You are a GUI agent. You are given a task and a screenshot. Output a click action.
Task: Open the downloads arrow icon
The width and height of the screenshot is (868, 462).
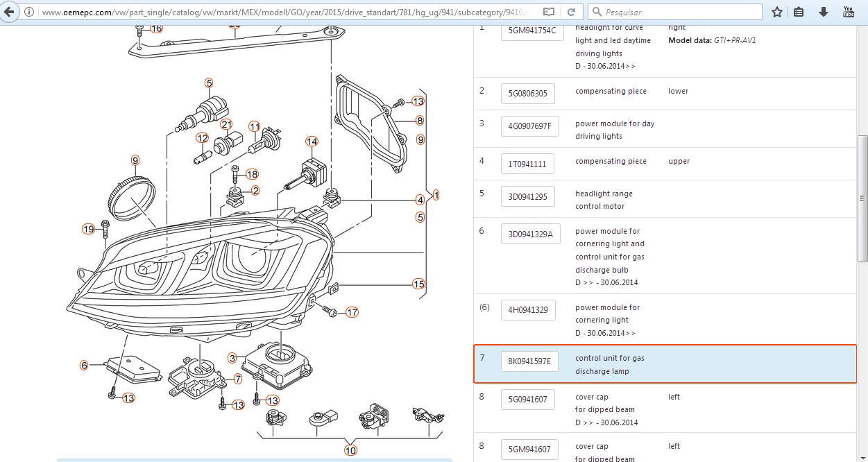click(823, 12)
